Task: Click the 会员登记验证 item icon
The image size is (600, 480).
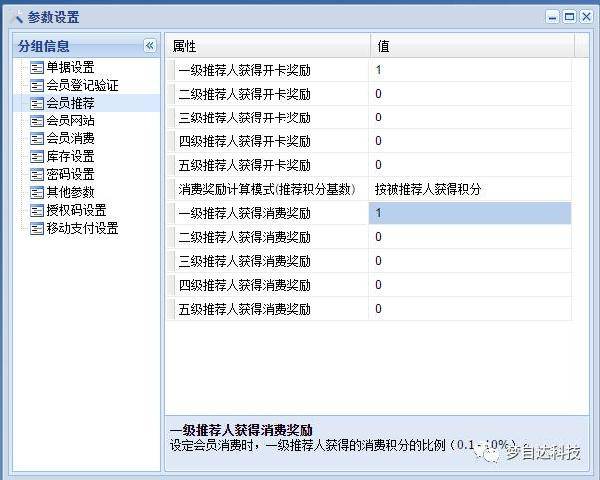Action: click(37, 85)
